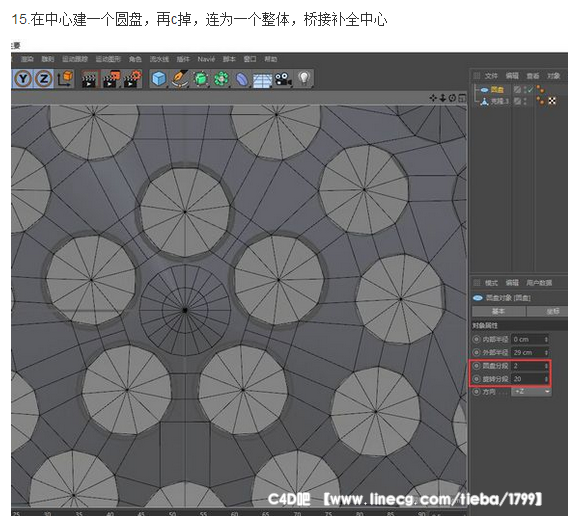
Task: Open the 流水线 menu
Action: point(159,59)
